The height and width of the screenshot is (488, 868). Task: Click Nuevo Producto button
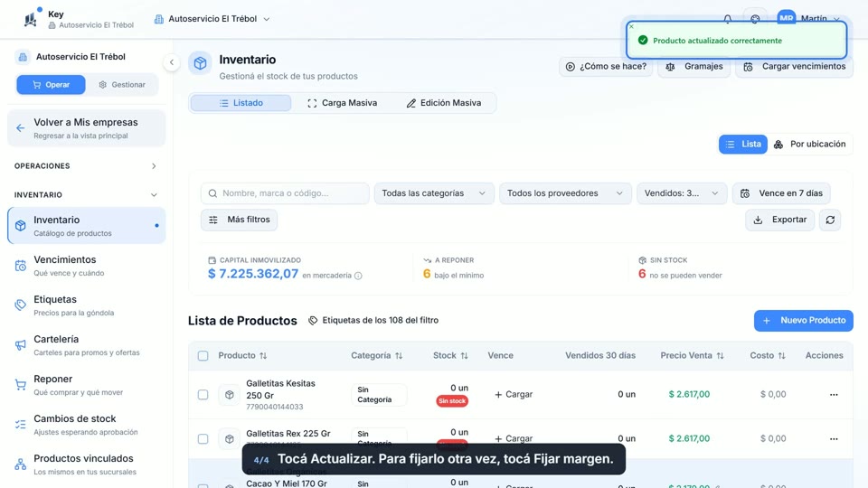(x=803, y=320)
